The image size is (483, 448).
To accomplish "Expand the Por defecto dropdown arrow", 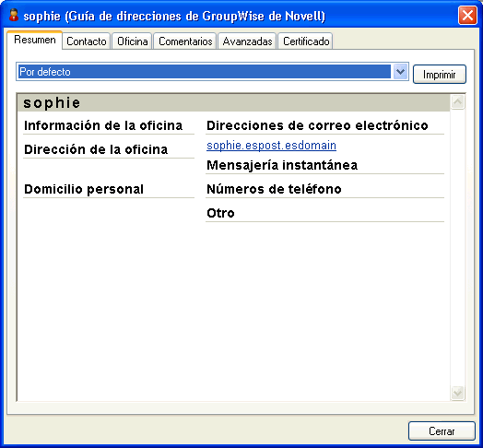I will click(x=400, y=72).
